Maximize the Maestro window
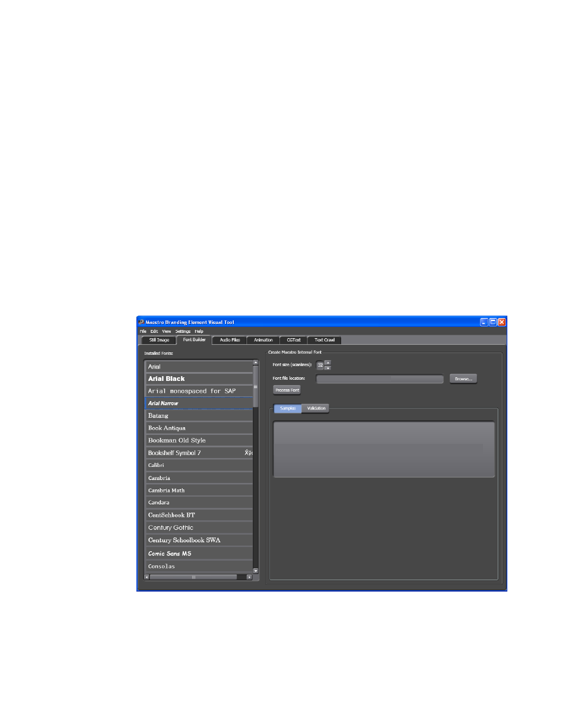Image resolution: width=566 pixels, height=728 pixels. tap(493, 322)
